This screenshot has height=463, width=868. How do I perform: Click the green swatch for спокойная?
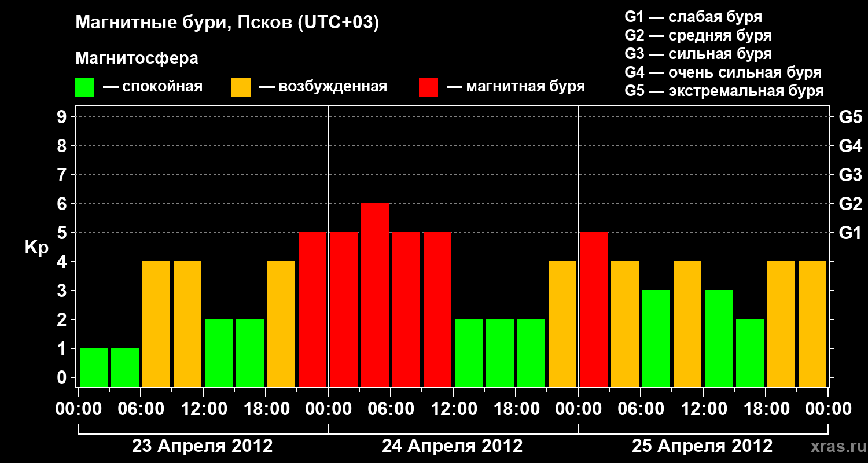(84, 87)
